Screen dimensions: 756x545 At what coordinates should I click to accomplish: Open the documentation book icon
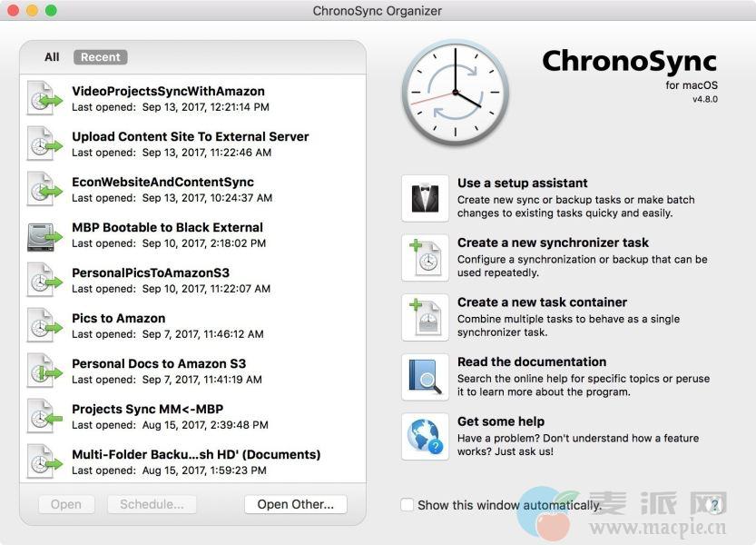pos(425,377)
